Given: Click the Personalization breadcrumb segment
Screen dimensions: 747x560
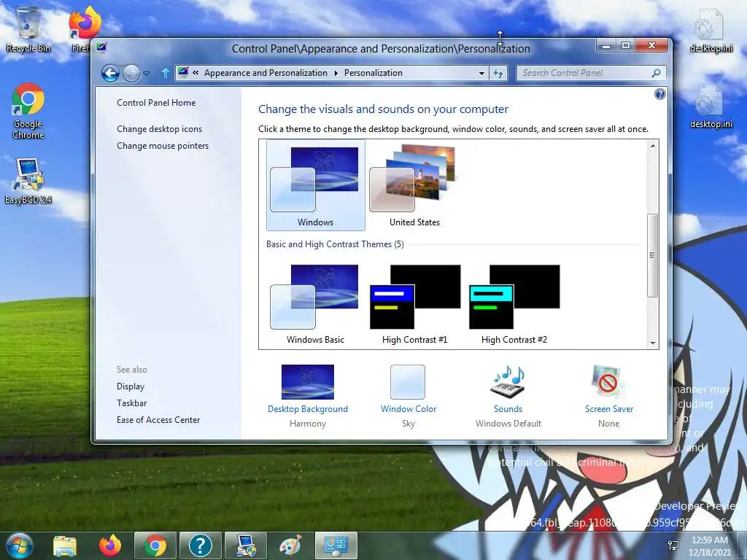Looking at the screenshot, I should click(373, 73).
